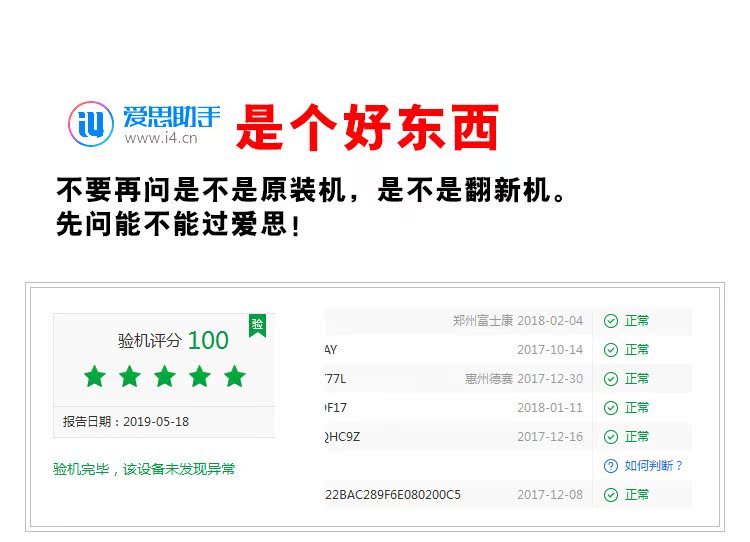
Task: Click the 爱思助手 brand name text
Action: (x=172, y=116)
